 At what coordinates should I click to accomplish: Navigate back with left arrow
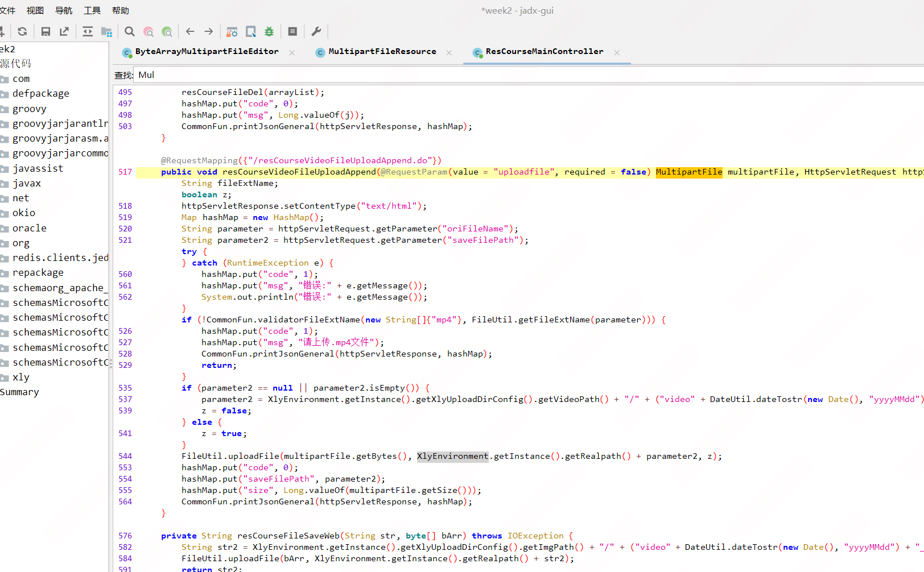[x=190, y=32]
